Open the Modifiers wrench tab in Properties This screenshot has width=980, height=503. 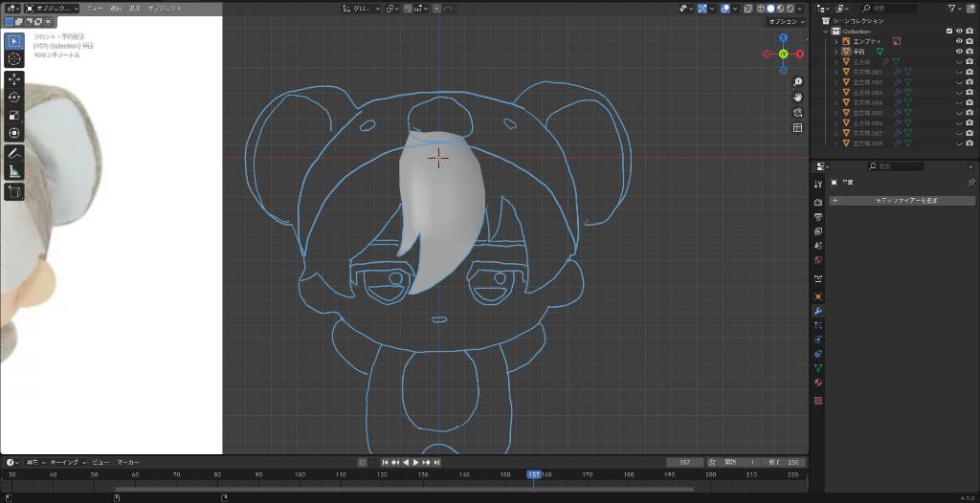pyautogui.click(x=818, y=311)
